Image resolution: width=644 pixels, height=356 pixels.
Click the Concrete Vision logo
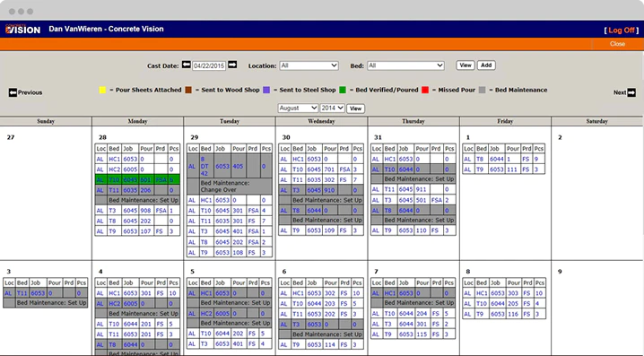[23, 30]
